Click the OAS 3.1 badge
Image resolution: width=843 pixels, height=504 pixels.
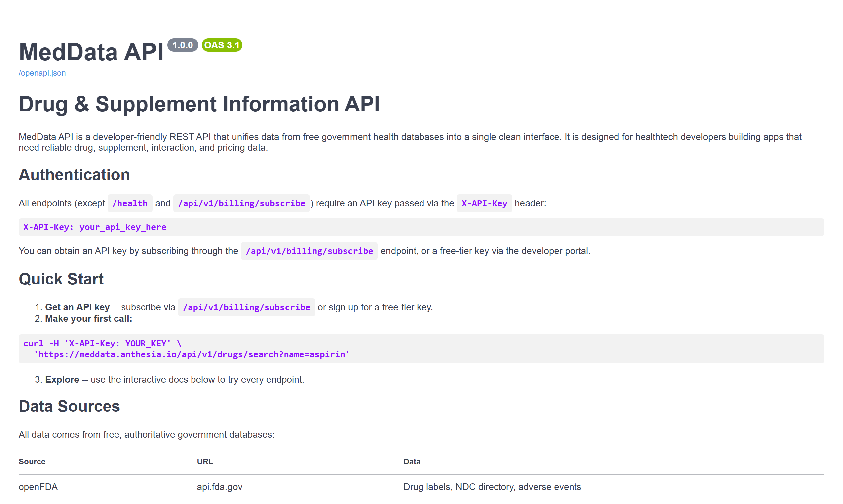tap(222, 45)
